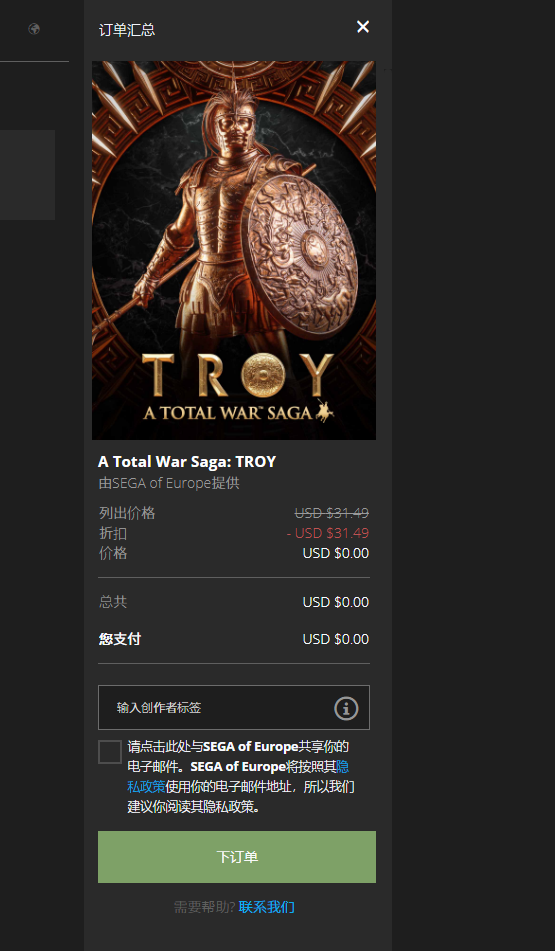This screenshot has width=555, height=951.
Task: Click the 您支付 you pay label
Action: click(119, 639)
